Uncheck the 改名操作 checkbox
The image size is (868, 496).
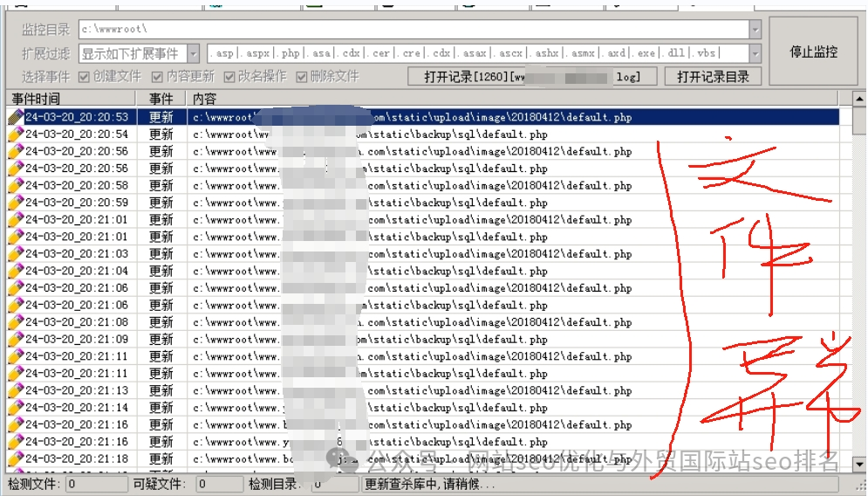(229, 77)
